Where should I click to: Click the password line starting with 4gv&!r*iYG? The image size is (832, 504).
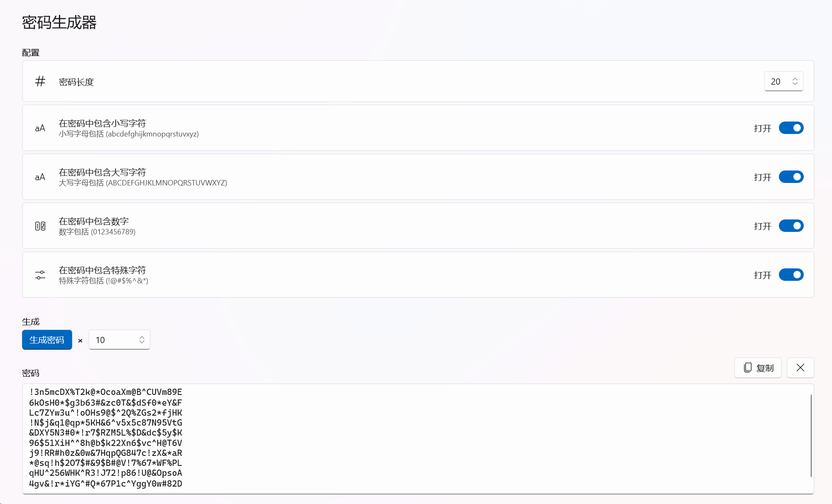click(x=106, y=484)
